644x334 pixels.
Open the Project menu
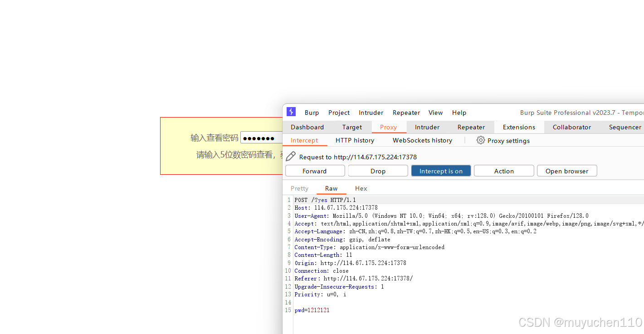[339, 113]
